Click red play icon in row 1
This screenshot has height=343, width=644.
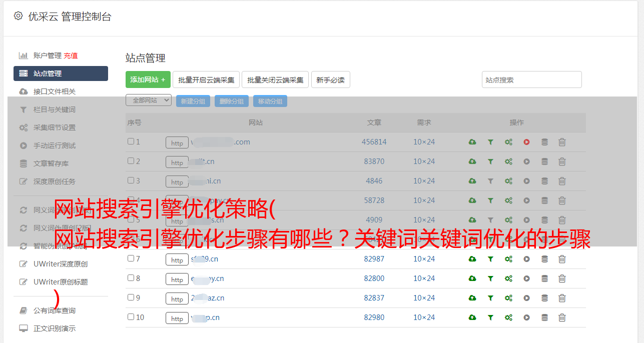[x=526, y=142]
